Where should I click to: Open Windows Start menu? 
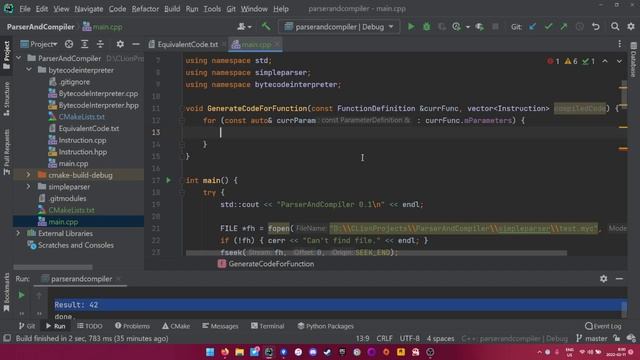pos(210,352)
